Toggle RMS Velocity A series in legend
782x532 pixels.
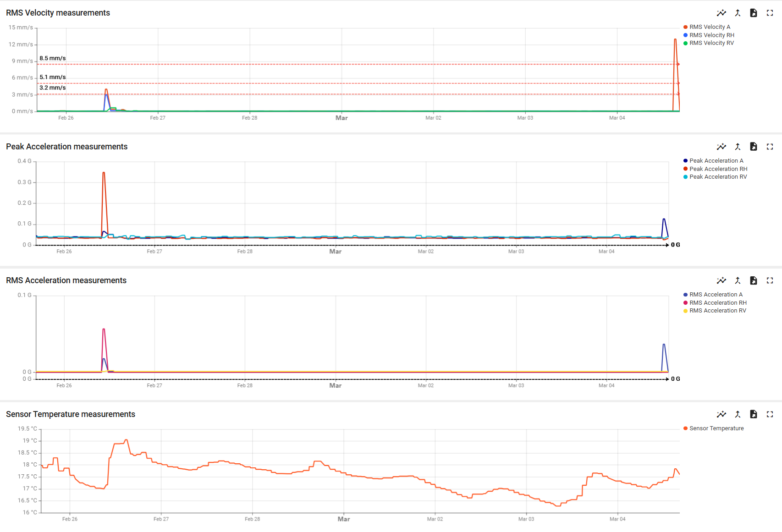tap(710, 27)
